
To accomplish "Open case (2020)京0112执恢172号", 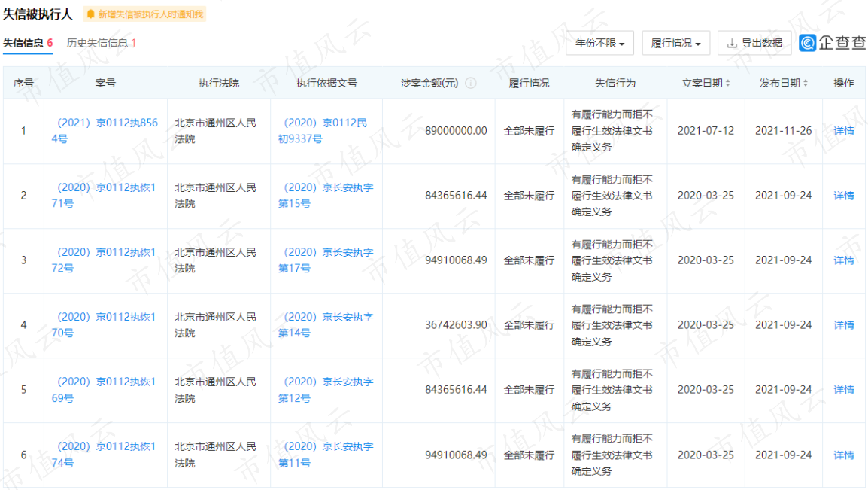I will [x=104, y=260].
